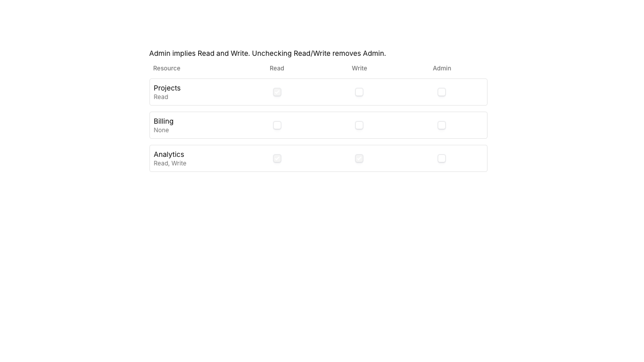The width and height of the screenshot is (644, 362).
Task: Enable Write permission for Projects
Action: [359, 92]
